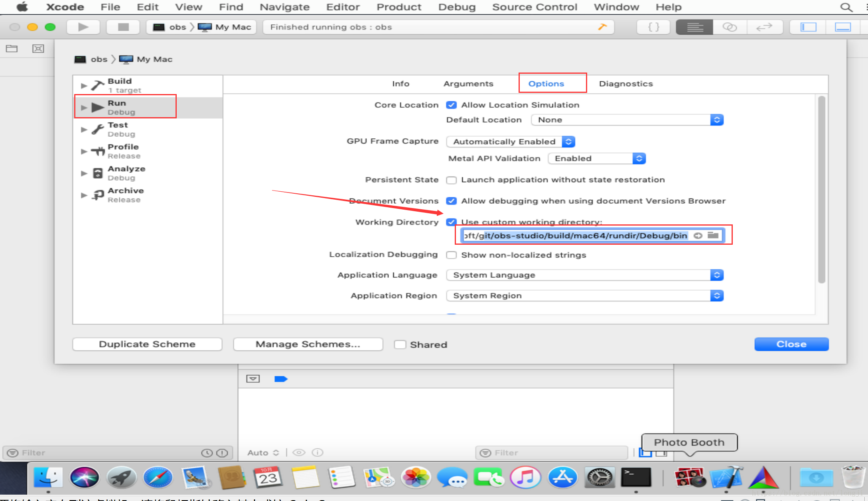Select the Analyze Debug scheme action
Viewport: 868px width, 501px height.
(x=148, y=173)
